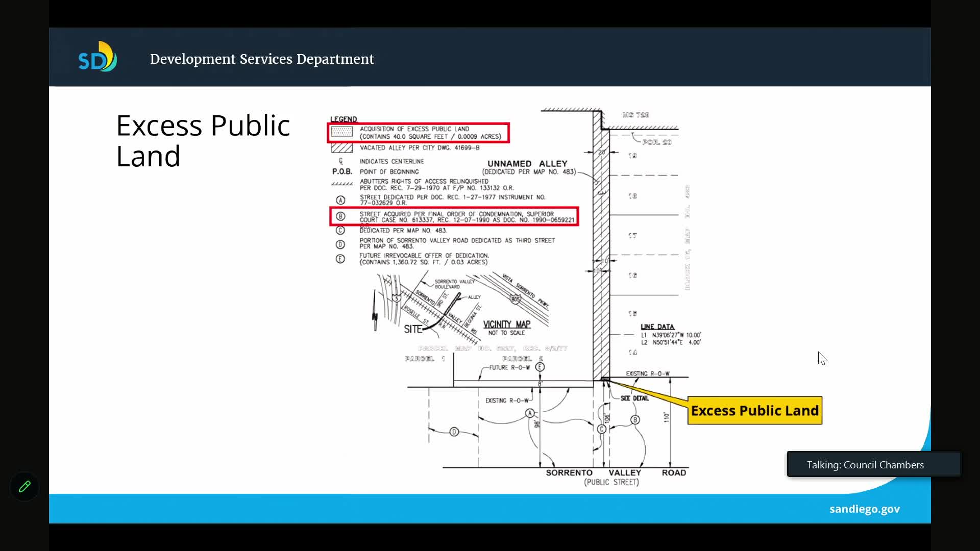Click the green pencil annotation icon
This screenshot has height=551, width=980.
(x=24, y=487)
